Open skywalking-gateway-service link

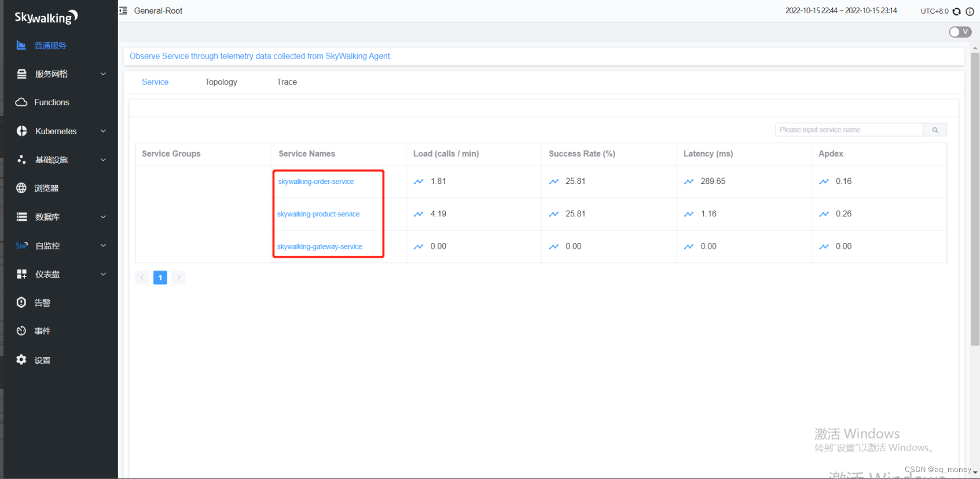tap(320, 246)
